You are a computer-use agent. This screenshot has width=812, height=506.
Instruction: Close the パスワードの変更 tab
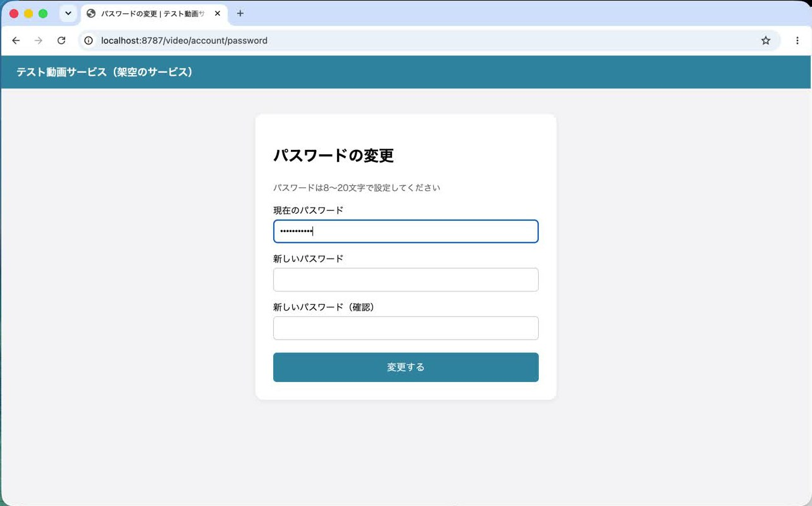(x=218, y=13)
